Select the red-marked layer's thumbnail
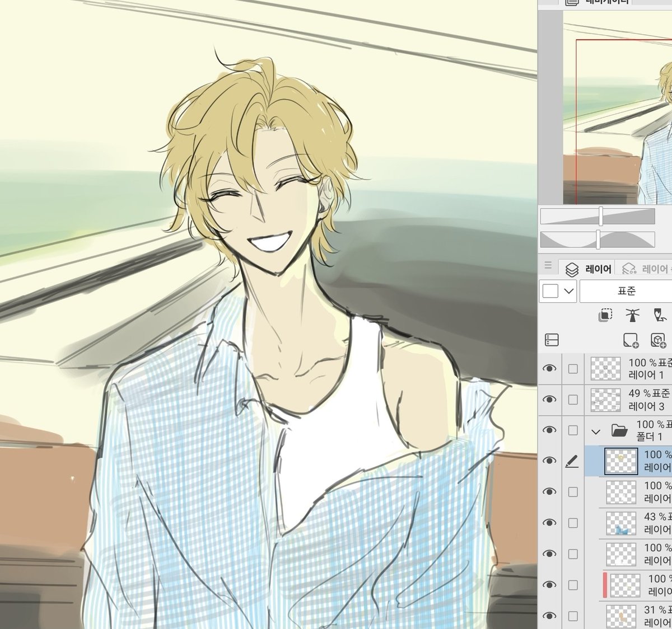 click(x=625, y=585)
